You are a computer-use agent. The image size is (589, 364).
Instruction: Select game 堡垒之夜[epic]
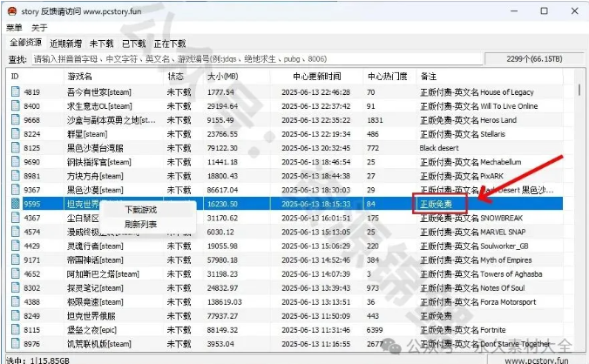(x=92, y=330)
